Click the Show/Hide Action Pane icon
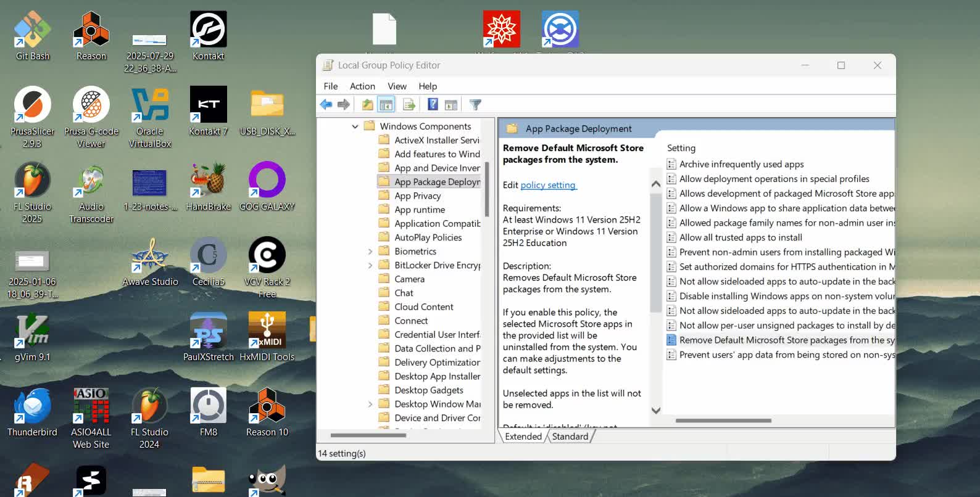Image resolution: width=980 pixels, height=497 pixels. click(x=451, y=105)
